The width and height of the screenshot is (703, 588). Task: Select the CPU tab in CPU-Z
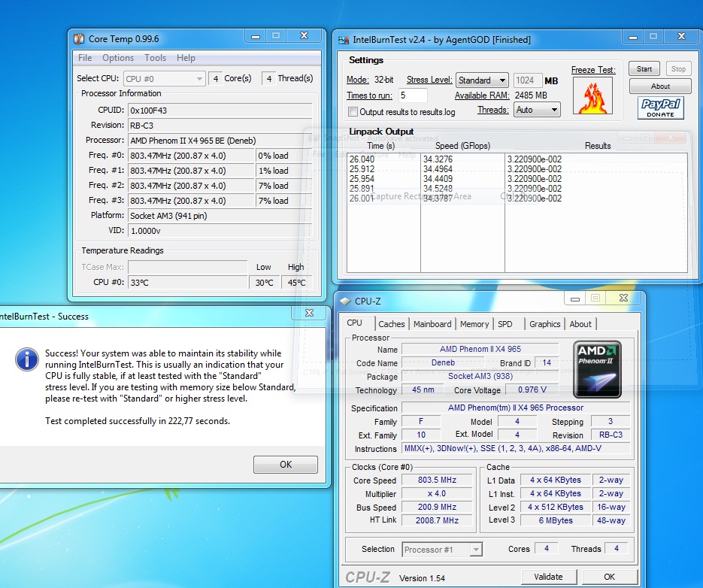click(x=354, y=323)
